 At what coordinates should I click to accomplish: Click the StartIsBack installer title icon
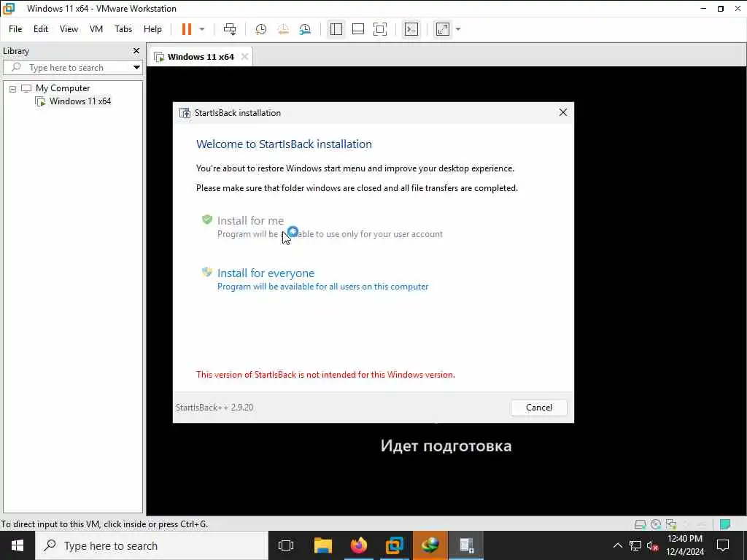coord(185,113)
